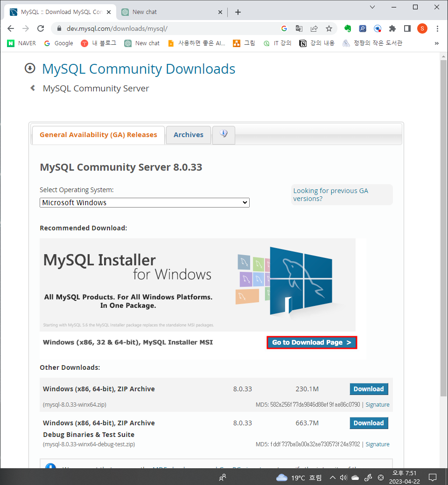This screenshot has height=485, width=448.
Task: Open the Chrome profile avatar S
Action: 422,28
